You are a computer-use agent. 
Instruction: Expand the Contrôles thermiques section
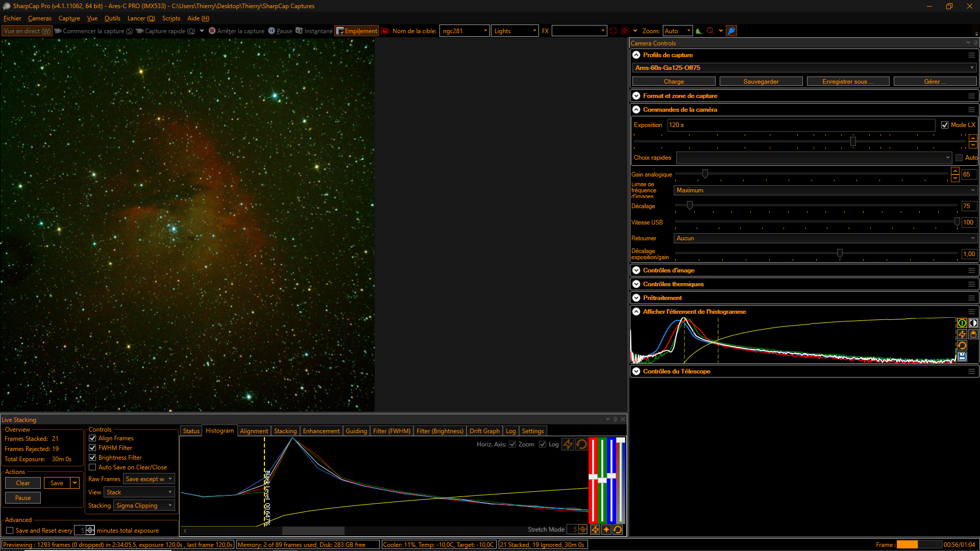636,284
